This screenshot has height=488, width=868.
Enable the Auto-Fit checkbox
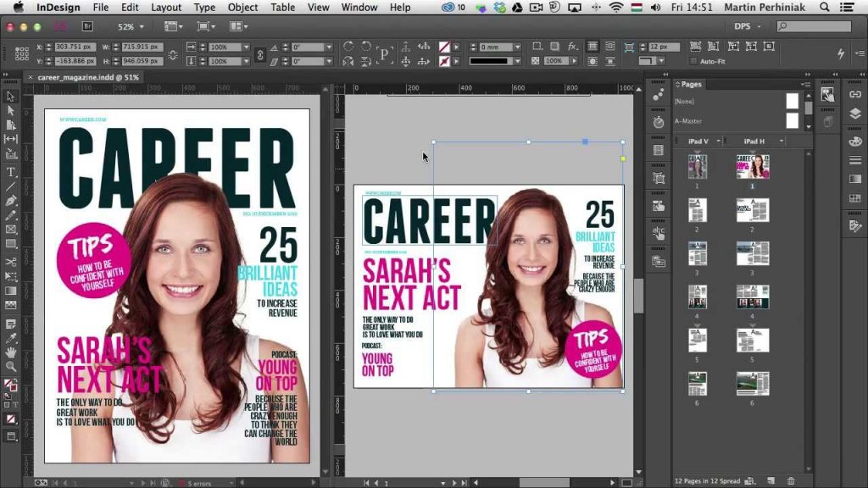tap(693, 60)
